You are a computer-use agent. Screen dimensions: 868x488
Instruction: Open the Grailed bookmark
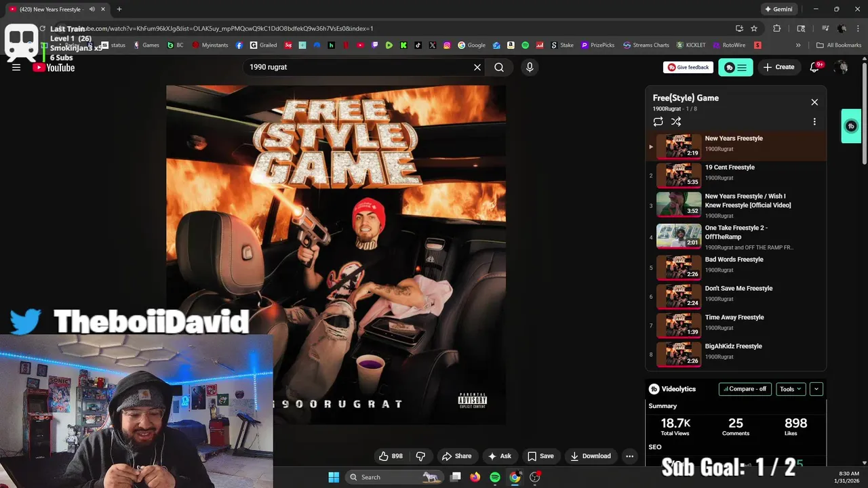[x=263, y=45]
